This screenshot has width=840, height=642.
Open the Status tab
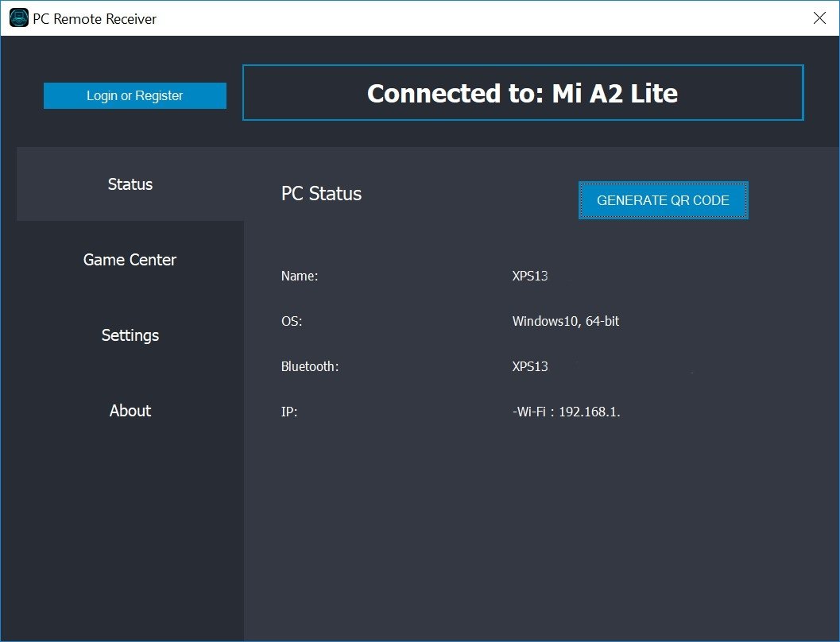(130, 184)
